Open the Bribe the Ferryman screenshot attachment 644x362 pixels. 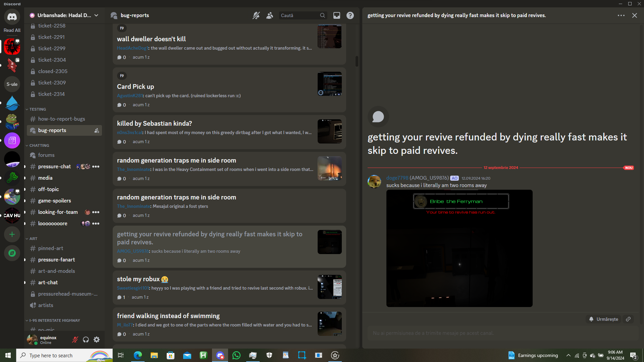point(459,248)
